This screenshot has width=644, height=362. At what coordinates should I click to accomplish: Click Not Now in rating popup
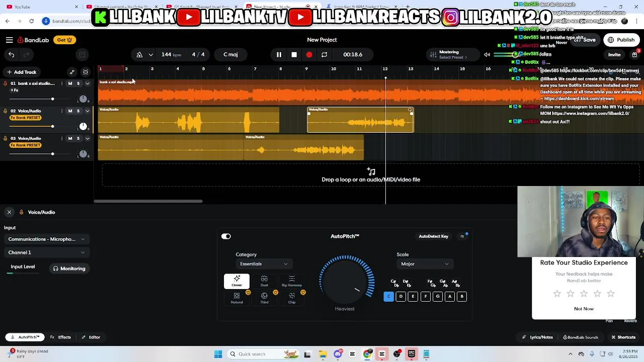coord(584,309)
